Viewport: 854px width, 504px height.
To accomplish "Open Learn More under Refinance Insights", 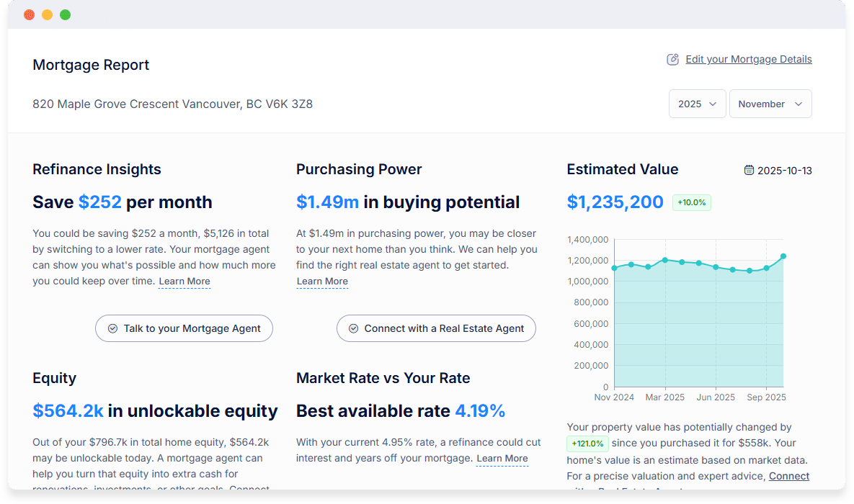I will coord(184,282).
